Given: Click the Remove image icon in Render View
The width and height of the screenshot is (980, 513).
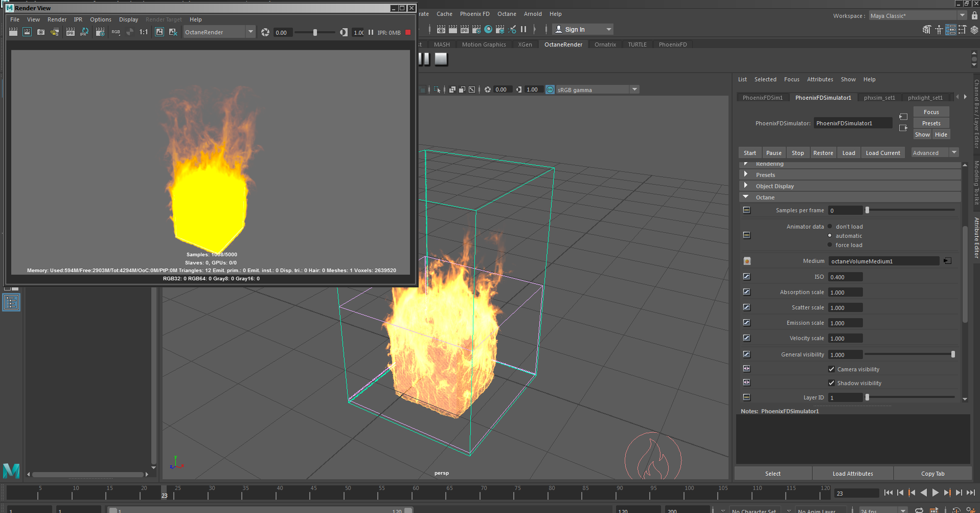Looking at the screenshot, I should (173, 32).
